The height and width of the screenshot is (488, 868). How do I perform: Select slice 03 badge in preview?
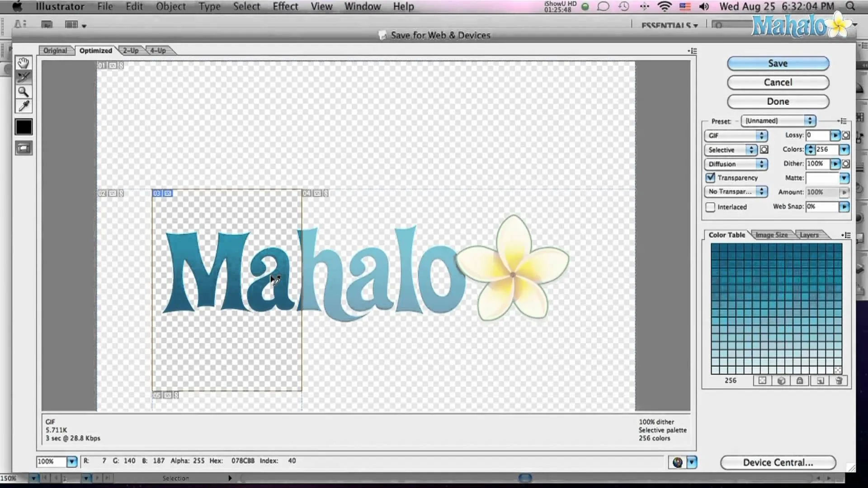coord(162,193)
